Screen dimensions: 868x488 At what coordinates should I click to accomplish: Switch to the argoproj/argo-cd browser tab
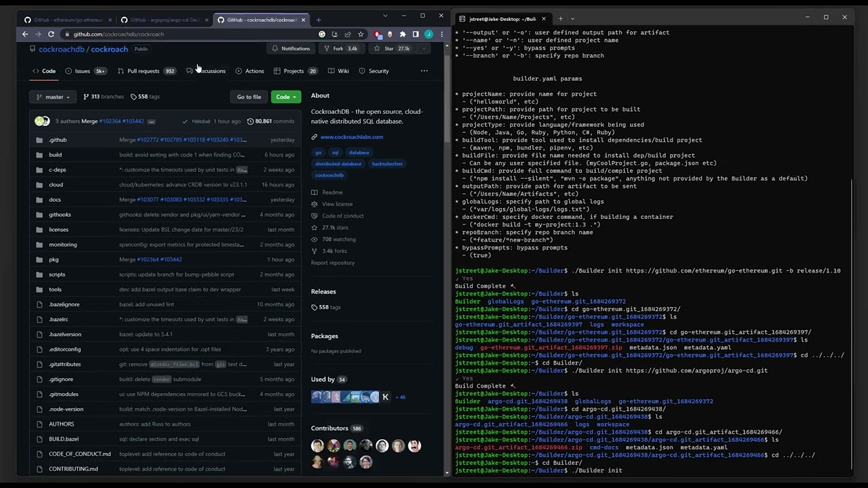(x=165, y=20)
